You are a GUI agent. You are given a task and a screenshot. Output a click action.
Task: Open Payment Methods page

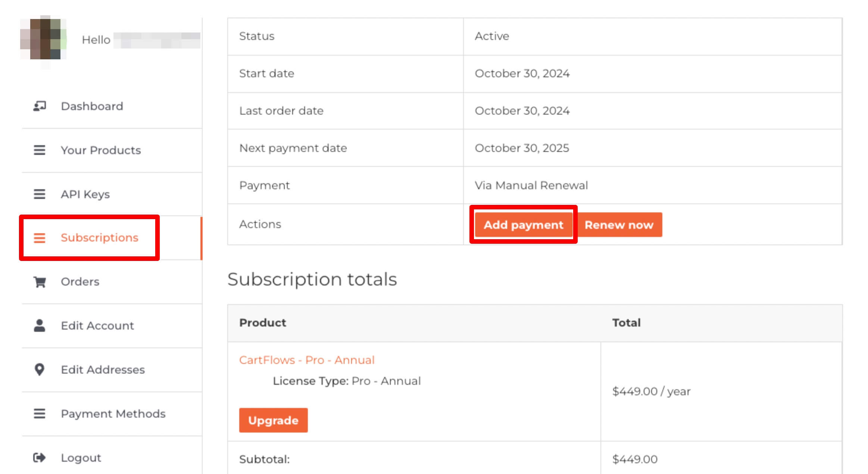point(113,414)
